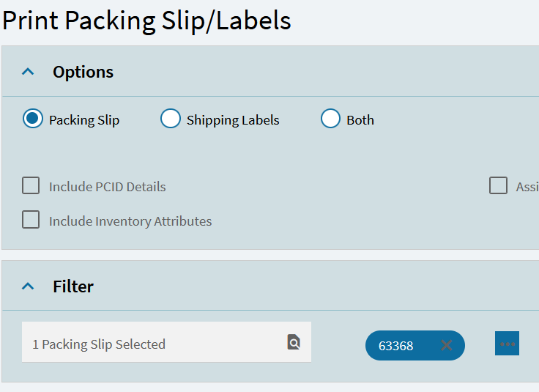Enable the Include PCID Details checkbox
This screenshot has height=392, width=539.
pos(31,185)
